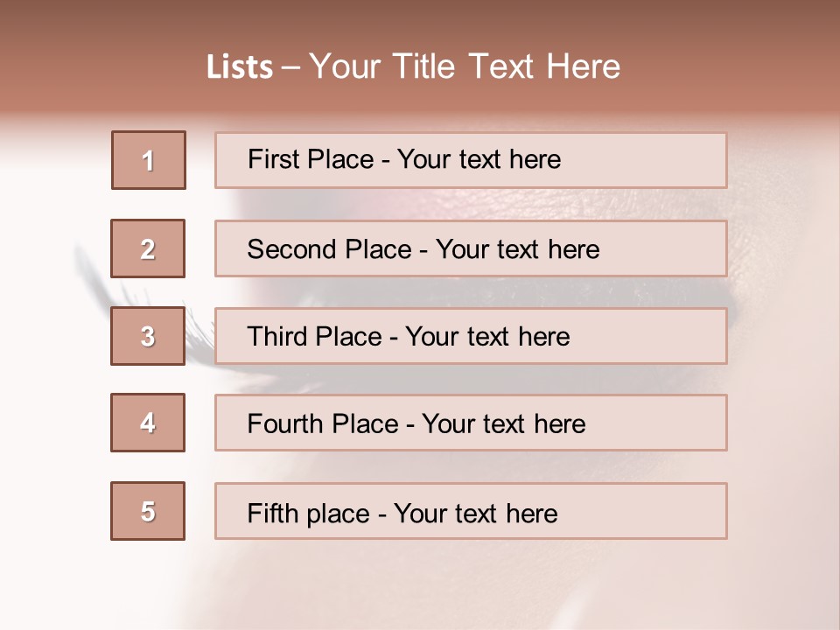This screenshot has height=630, width=840.
Task: Click the bold word Lists in title
Action: click(240, 67)
